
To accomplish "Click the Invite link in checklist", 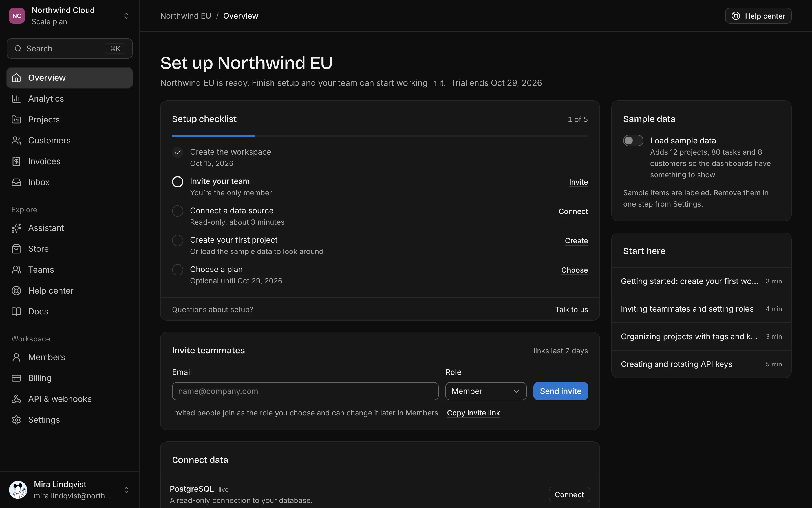I will tap(579, 182).
